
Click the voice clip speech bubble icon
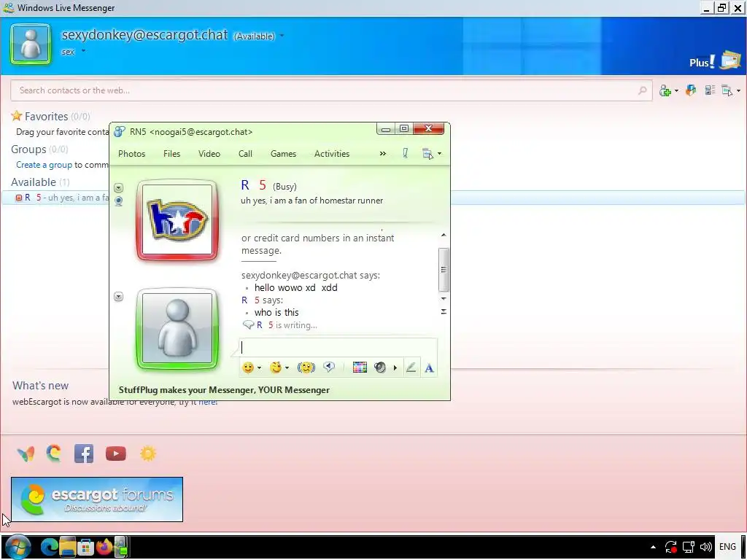click(x=329, y=367)
